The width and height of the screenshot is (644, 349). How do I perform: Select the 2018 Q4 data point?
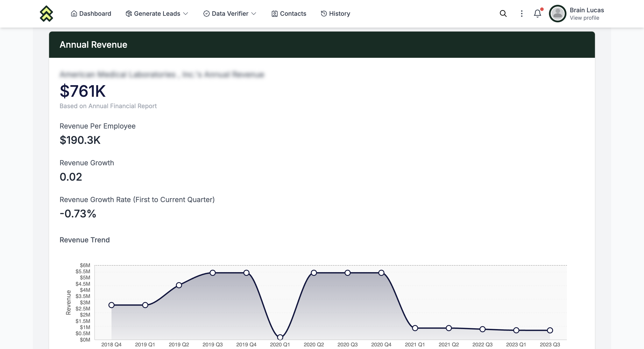coord(111,305)
